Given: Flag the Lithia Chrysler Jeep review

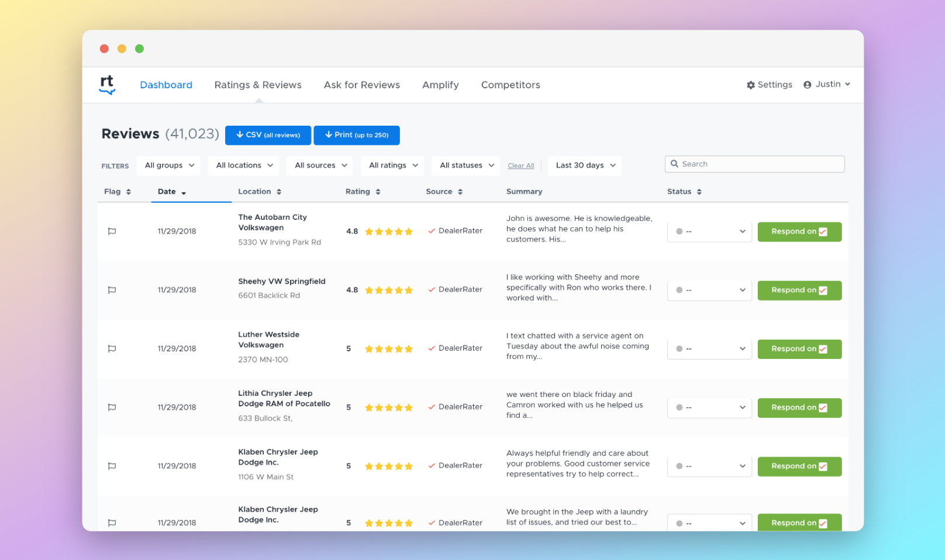Looking at the screenshot, I should click(x=112, y=407).
